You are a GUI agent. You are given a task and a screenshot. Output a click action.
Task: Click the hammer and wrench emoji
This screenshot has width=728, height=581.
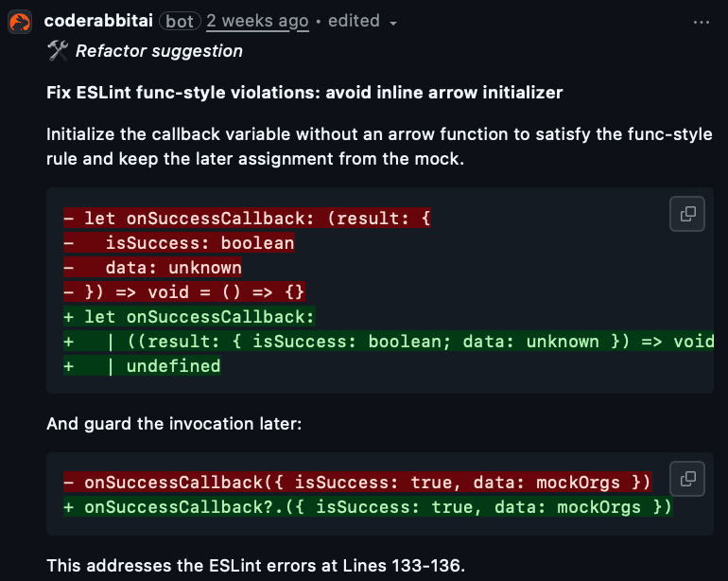(58, 51)
